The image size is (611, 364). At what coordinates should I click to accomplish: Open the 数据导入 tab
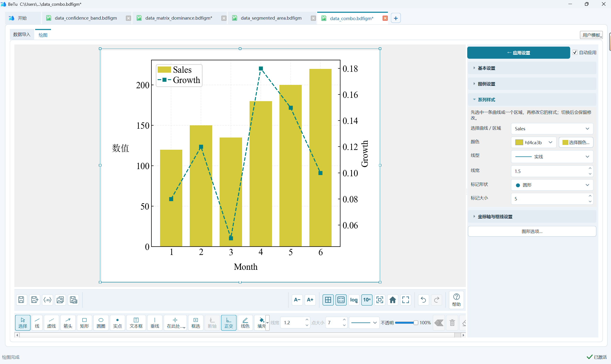click(22, 34)
